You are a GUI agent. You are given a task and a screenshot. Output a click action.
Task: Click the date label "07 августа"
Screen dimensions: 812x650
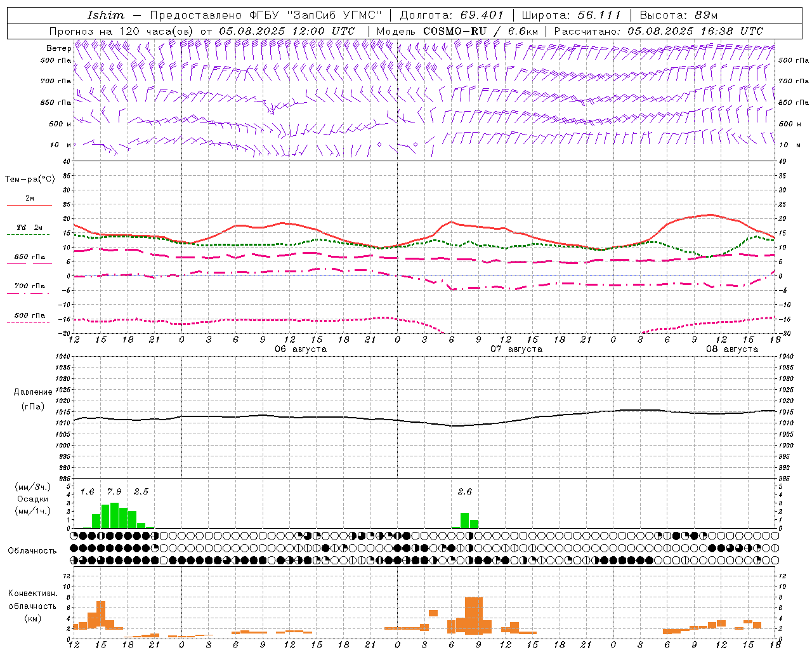516,349
